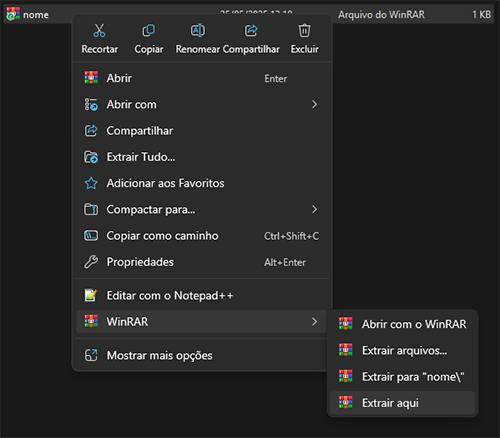Click the "Arquivo do WinRAR" type cell
500x438 pixels.
tap(381, 14)
